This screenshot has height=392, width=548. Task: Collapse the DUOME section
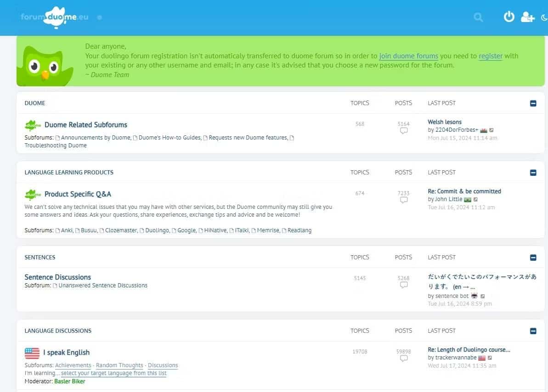pos(533,103)
